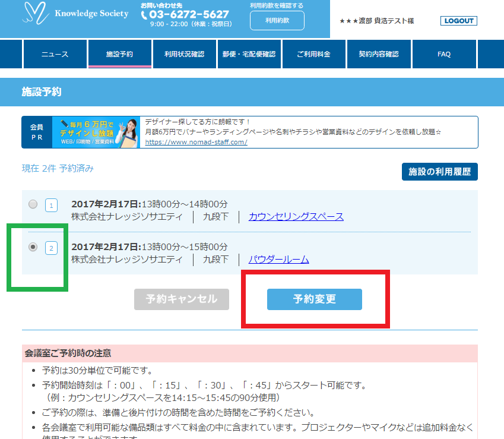Open the 利用状況確認 tab
This screenshot has height=439, width=504.
click(x=184, y=55)
